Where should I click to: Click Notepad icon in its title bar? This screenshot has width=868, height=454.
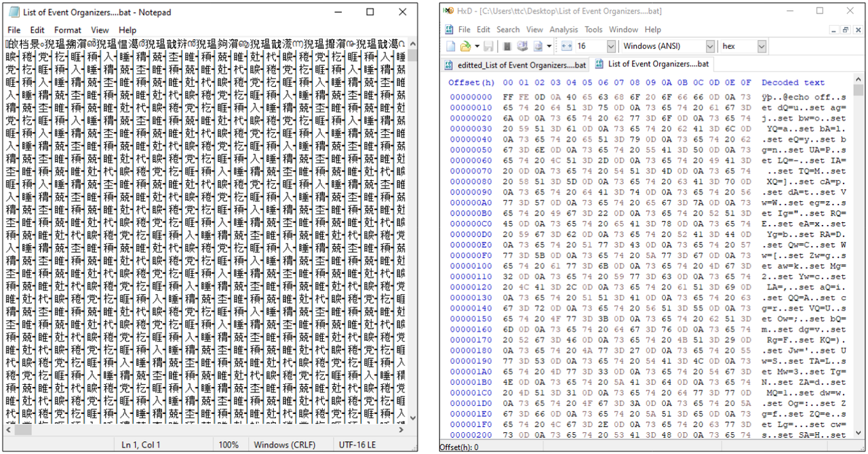13,12
